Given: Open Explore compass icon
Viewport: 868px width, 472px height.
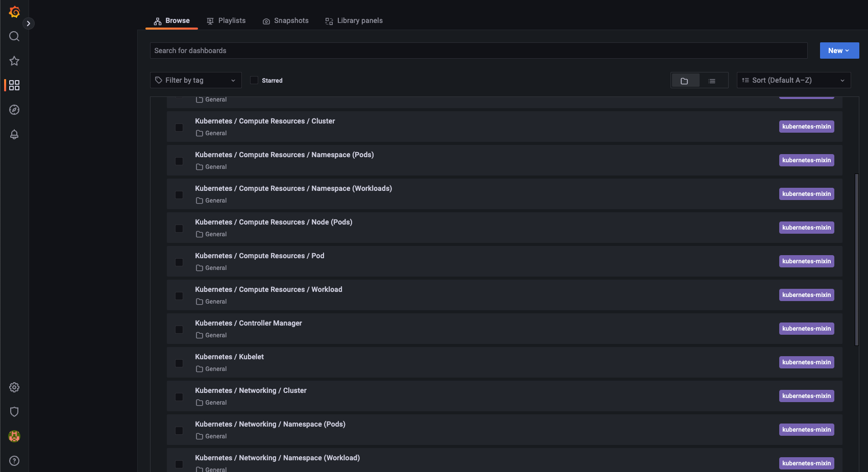Looking at the screenshot, I should coord(14,110).
